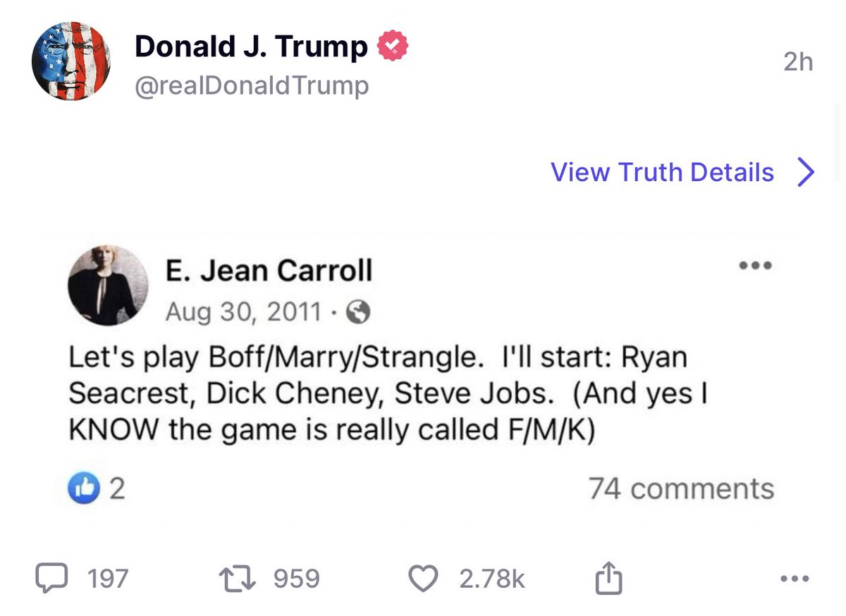Click the share upload icon
846x616 pixels.
click(x=608, y=579)
